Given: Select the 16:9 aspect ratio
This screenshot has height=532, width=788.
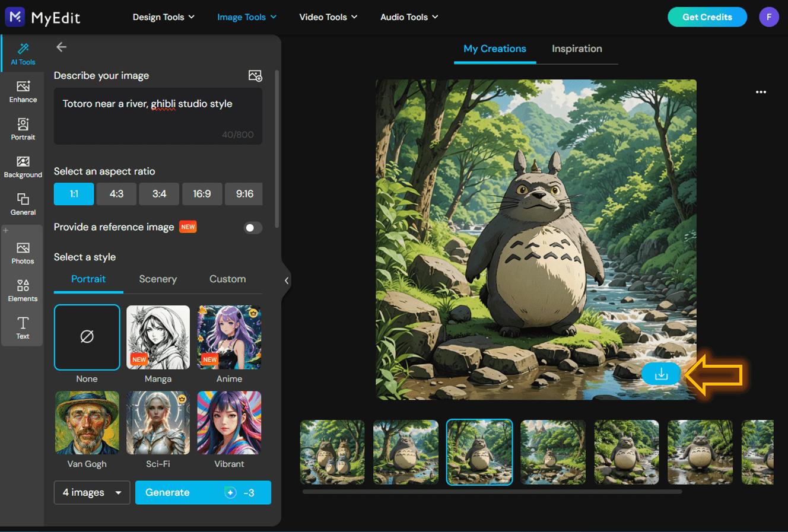Looking at the screenshot, I should (x=202, y=193).
